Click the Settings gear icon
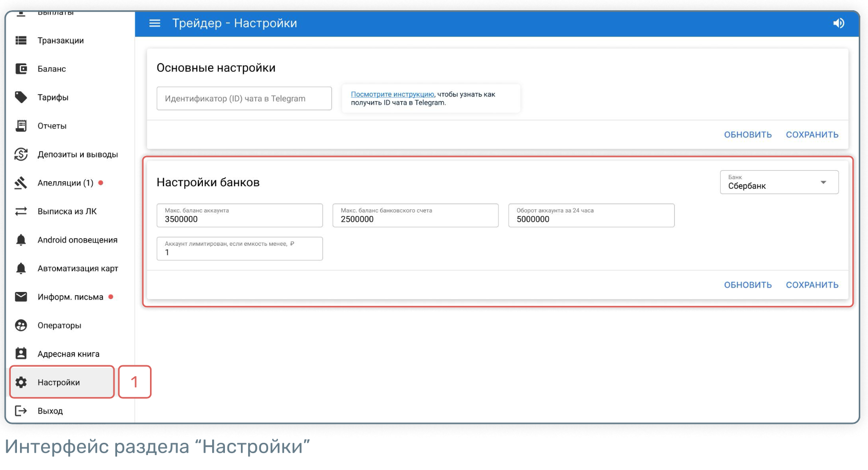The width and height of the screenshot is (868, 470). pyautogui.click(x=21, y=382)
